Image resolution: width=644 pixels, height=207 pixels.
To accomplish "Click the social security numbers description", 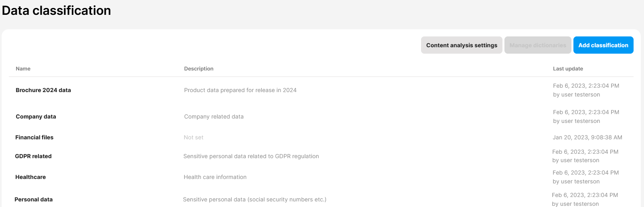I will (255, 199).
